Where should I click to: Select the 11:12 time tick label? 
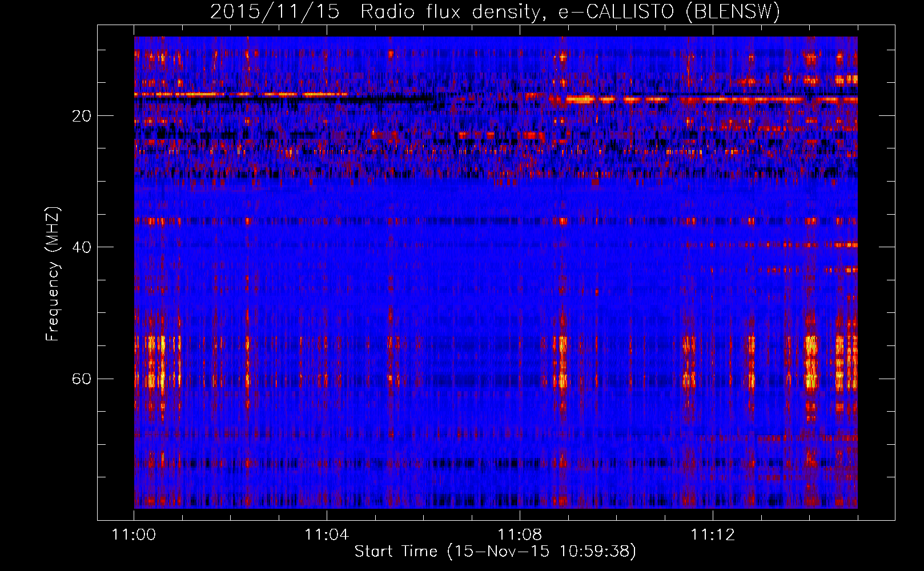tap(712, 535)
